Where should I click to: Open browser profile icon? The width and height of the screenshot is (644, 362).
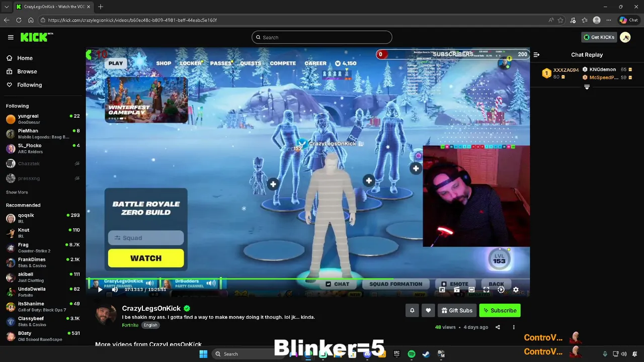597,20
